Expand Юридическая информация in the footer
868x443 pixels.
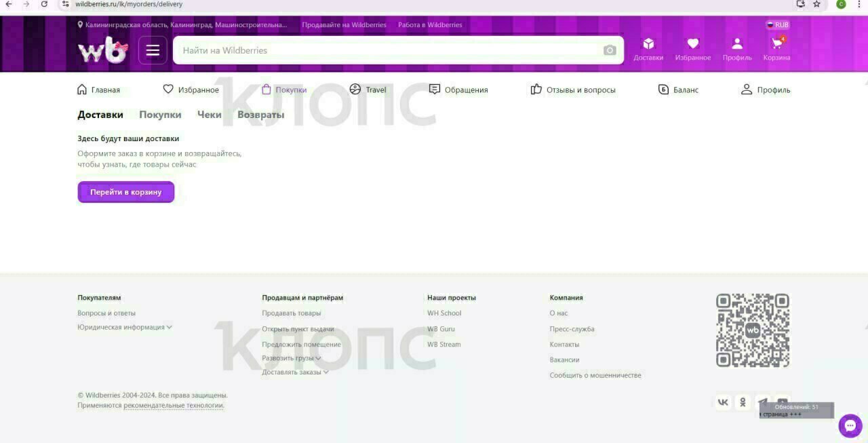(x=125, y=327)
